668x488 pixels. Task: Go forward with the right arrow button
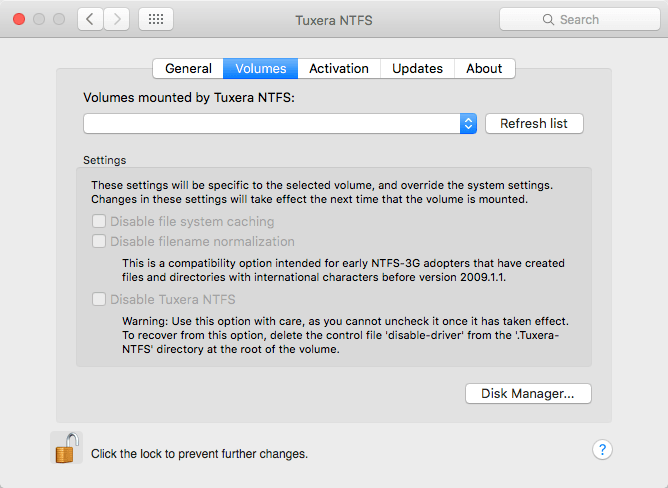click(x=116, y=19)
